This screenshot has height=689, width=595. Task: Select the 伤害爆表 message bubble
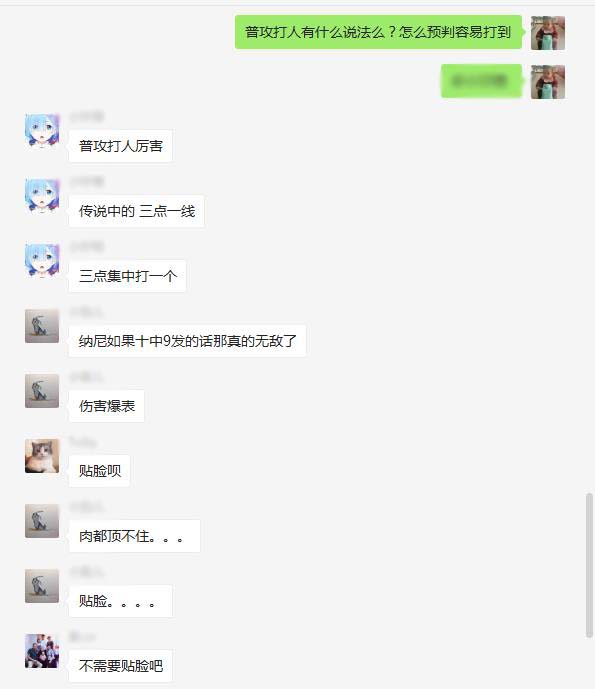click(107, 406)
